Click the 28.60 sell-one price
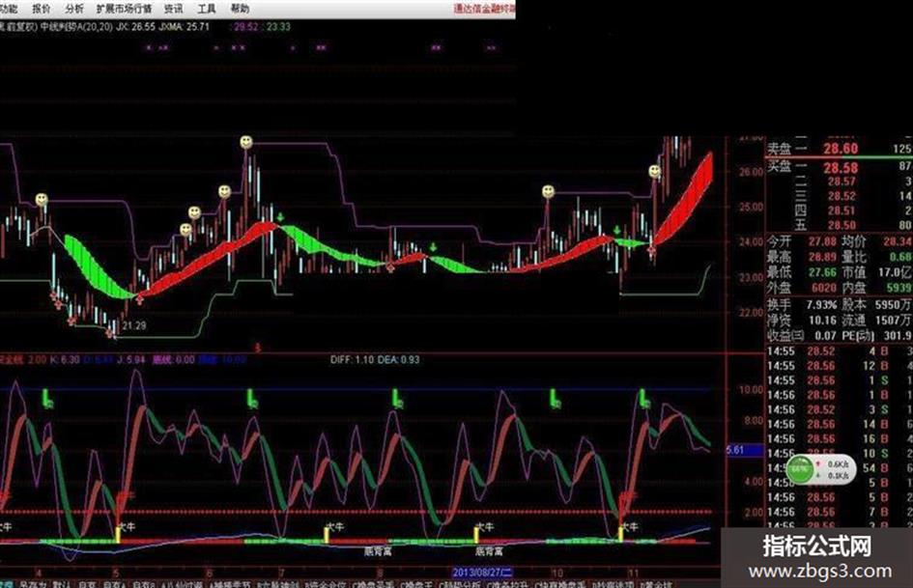 841,149
